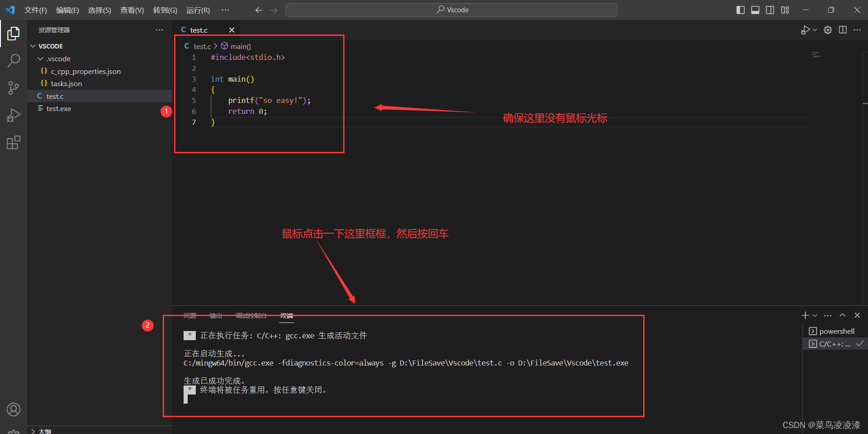Switch to the 输出 panel tab
Image resolution: width=868 pixels, height=434 pixels.
coord(216,316)
